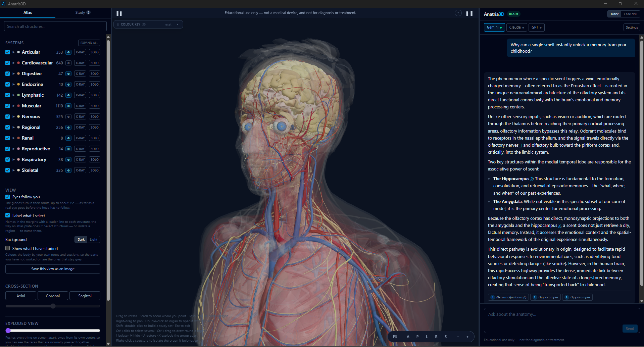Uncheck the Lymphatic system checkbox
Screen dimensions: 644x347
[7, 95]
